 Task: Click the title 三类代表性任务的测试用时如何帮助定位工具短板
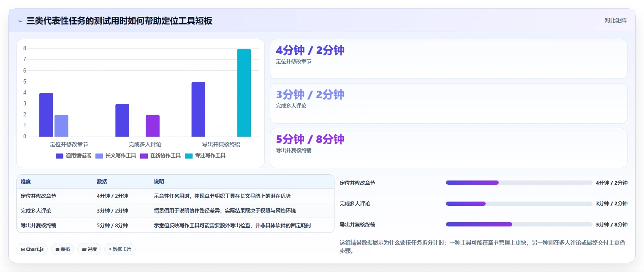point(119,21)
